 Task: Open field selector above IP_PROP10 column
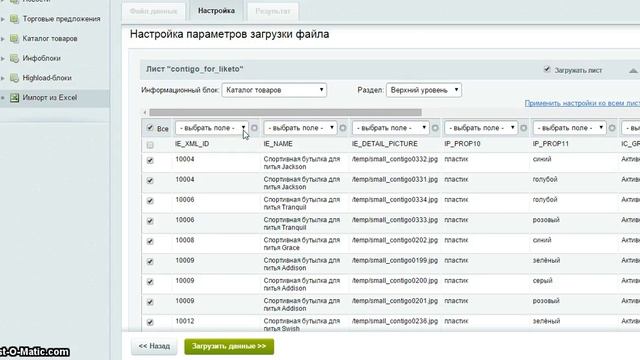click(x=481, y=128)
